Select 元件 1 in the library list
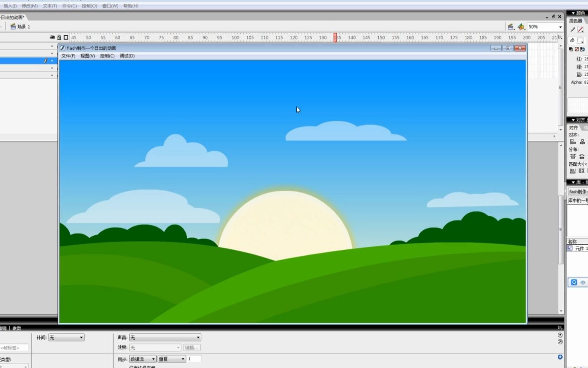588x368 pixels. [578, 249]
